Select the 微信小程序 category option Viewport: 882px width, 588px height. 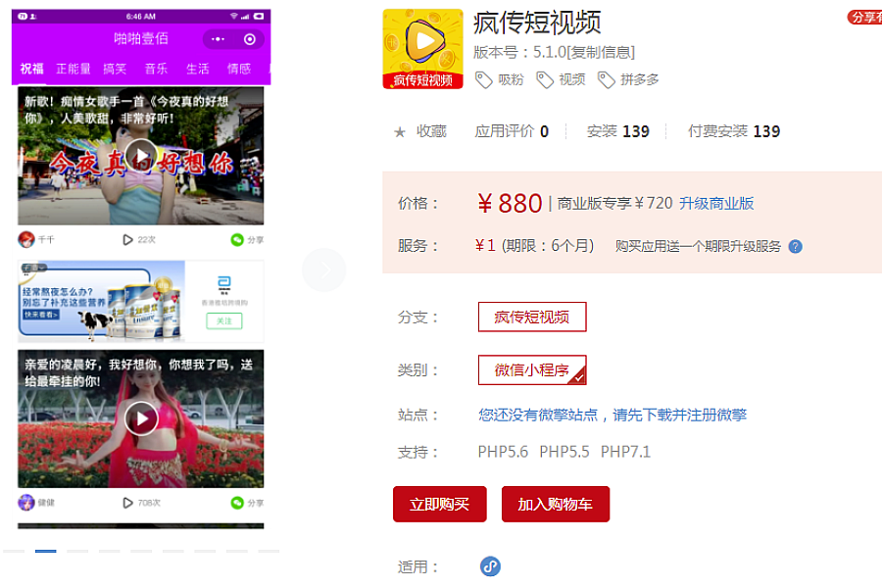click(x=532, y=369)
